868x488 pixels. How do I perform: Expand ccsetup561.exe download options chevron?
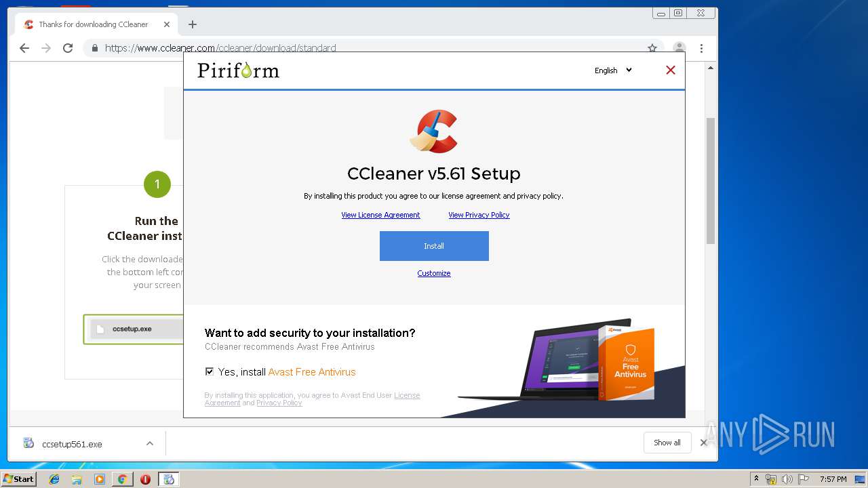[x=149, y=444]
